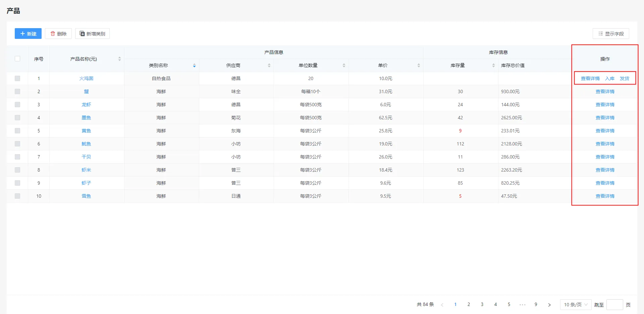644x314 pixels.
Task: Open 龙虾 product name link
Action: [86, 105]
